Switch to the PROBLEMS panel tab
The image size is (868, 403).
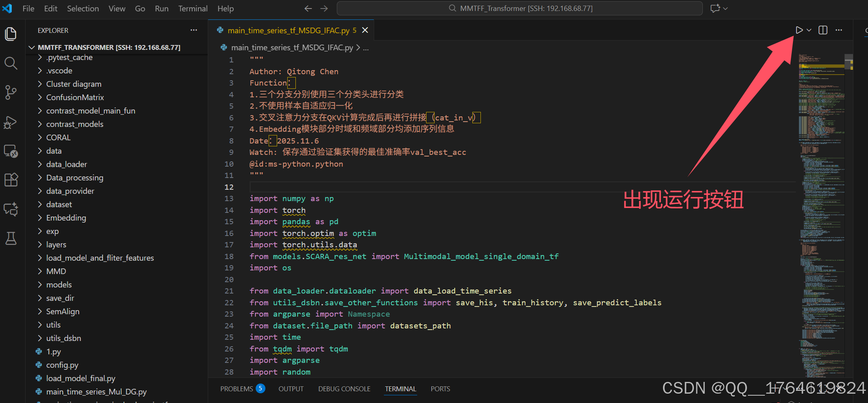243,389
